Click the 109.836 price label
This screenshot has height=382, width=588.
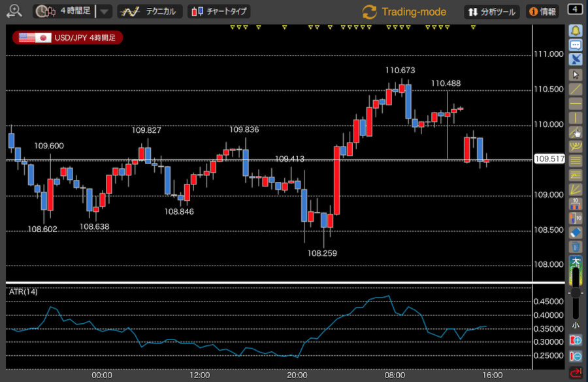point(244,130)
